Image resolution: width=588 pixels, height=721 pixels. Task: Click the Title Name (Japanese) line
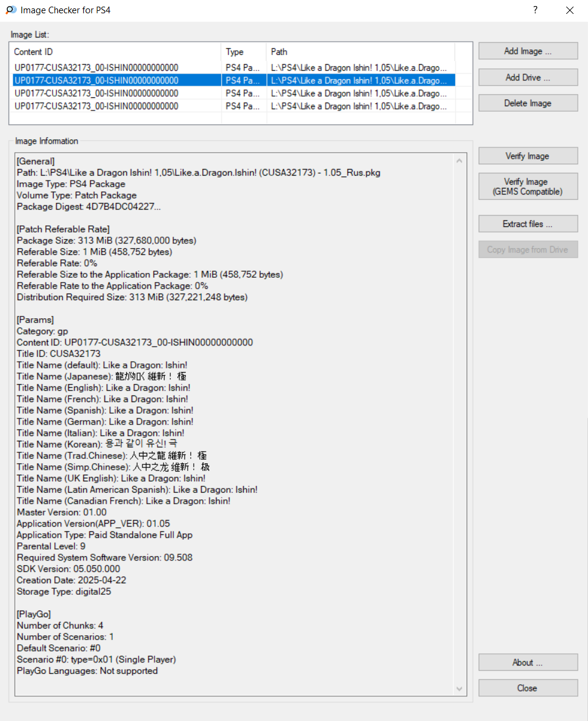[x=101, y=376]
